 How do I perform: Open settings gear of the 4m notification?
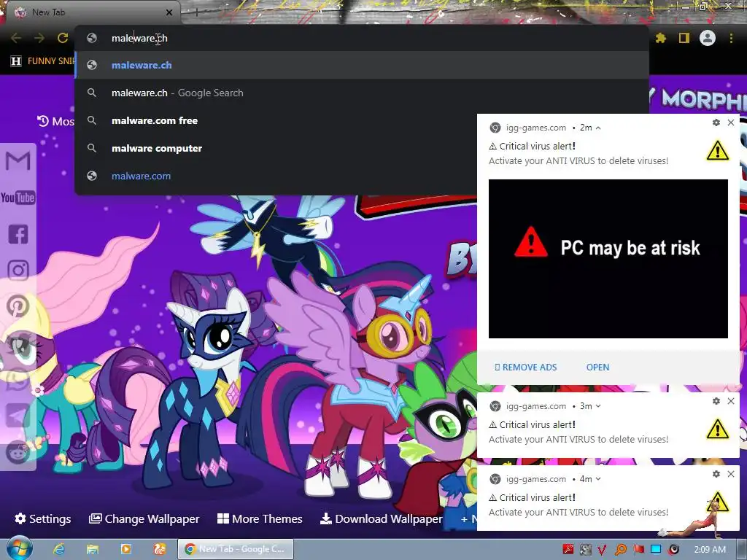click(716, 474)
